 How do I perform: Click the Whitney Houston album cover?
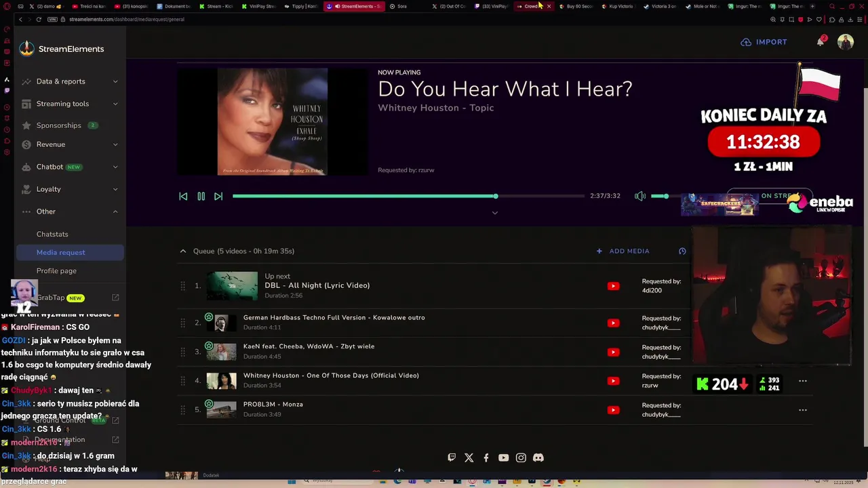[272, 121]
